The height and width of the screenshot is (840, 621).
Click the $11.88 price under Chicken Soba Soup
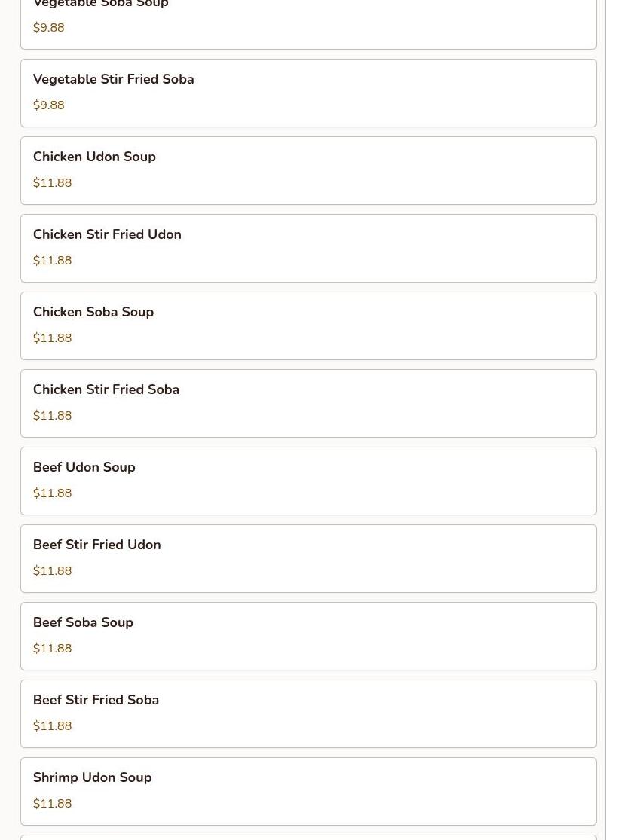tap(53, 338)
